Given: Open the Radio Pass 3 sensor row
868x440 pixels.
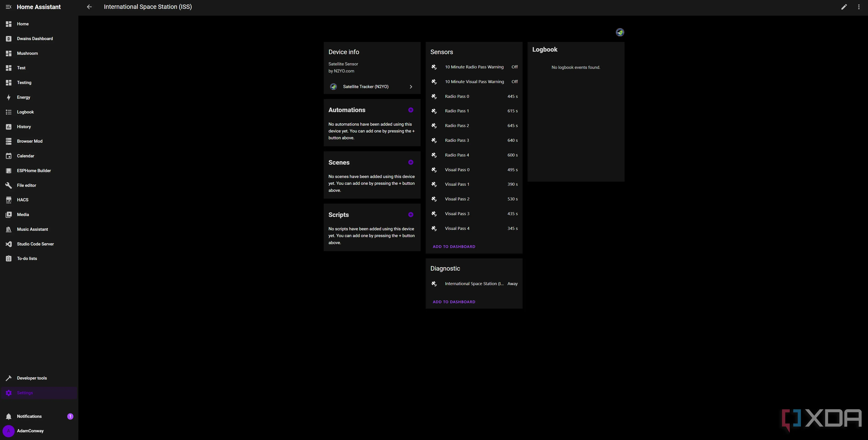Looking at the screenshot, I should pyautogui.click(x=474, y=140).
